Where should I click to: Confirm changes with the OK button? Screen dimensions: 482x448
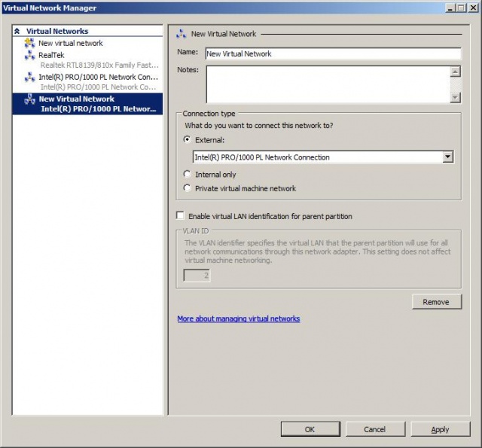point(310,429)
